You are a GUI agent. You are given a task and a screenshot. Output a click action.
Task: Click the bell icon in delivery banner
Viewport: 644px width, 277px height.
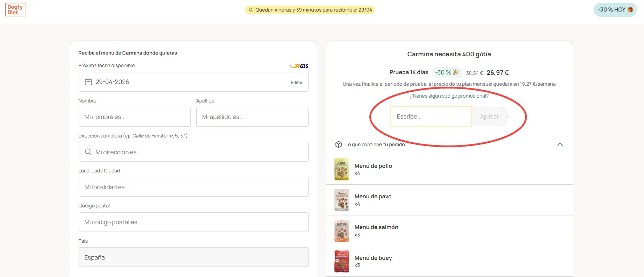[x=251, y=10]
